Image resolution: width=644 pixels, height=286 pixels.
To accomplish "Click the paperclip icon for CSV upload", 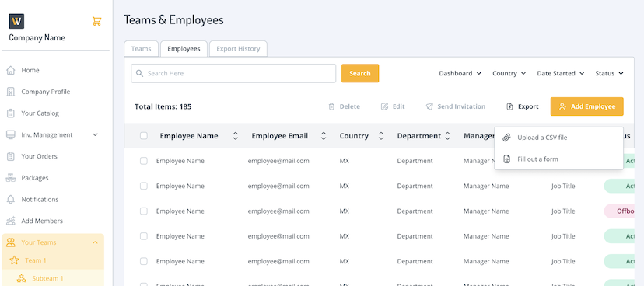I will 507,138.
